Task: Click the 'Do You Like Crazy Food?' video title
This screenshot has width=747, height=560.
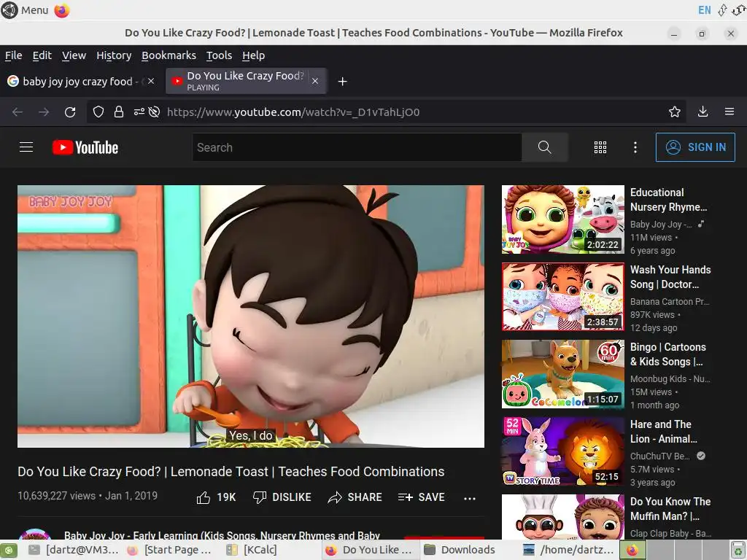Action: click(231, 472)
